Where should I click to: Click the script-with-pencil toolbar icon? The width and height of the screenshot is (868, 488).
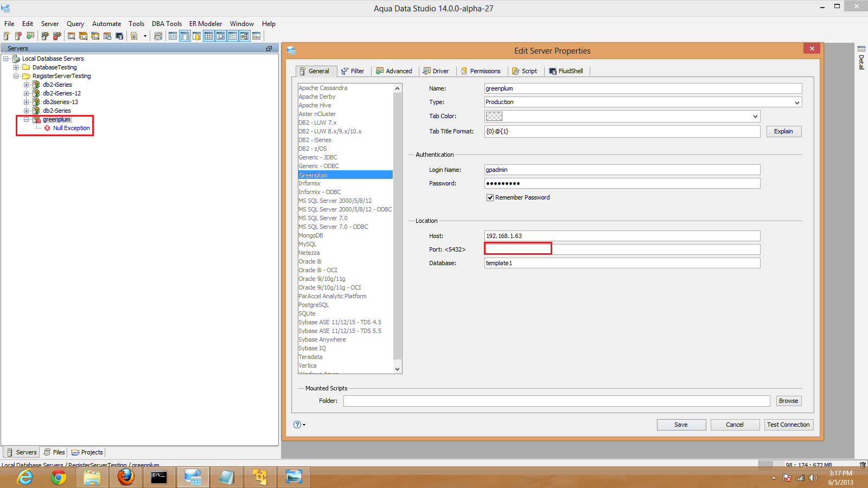(x=134, y=36)
